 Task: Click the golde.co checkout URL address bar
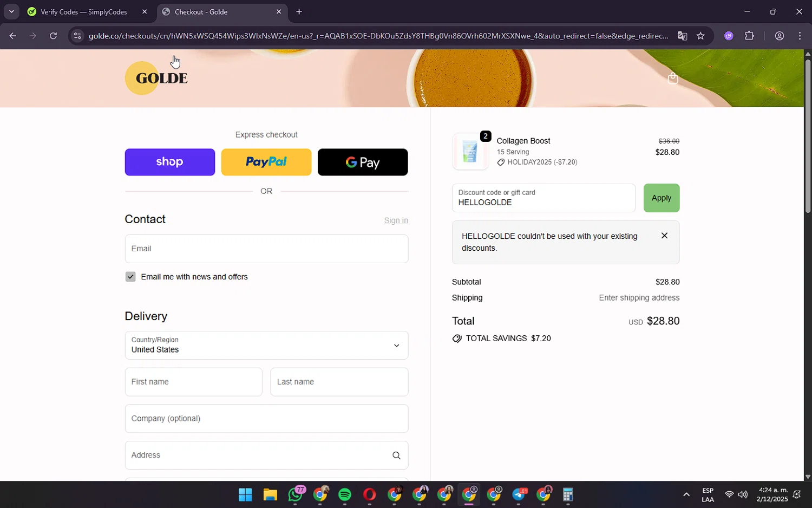(x=378, y=36)
